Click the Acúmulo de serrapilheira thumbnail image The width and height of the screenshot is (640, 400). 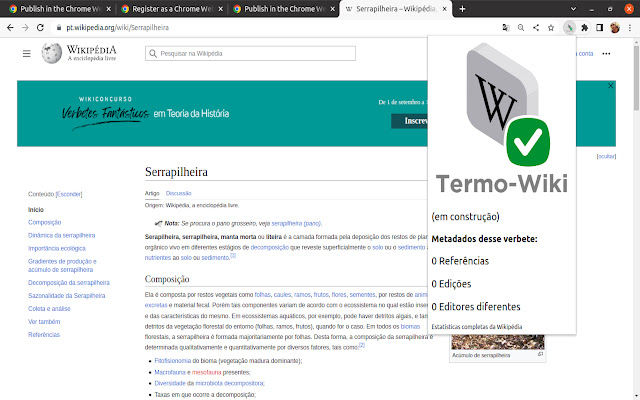(x=498, y=342)
